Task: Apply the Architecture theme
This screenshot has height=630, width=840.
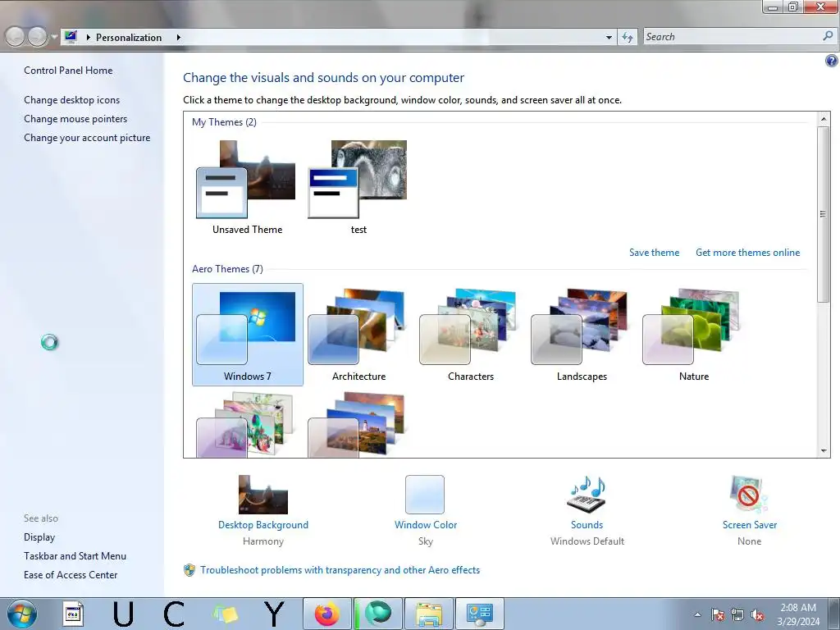Action: [x=358, y=335]
